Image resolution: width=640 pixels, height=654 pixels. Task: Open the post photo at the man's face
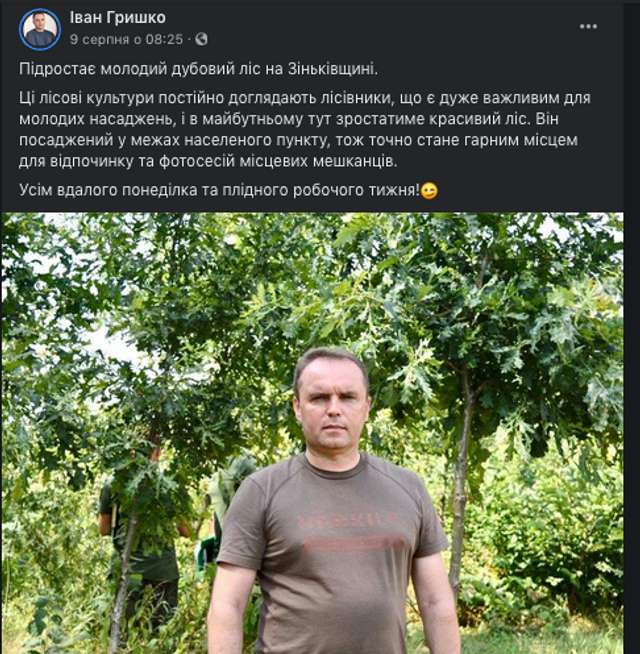tap(331, 402)
